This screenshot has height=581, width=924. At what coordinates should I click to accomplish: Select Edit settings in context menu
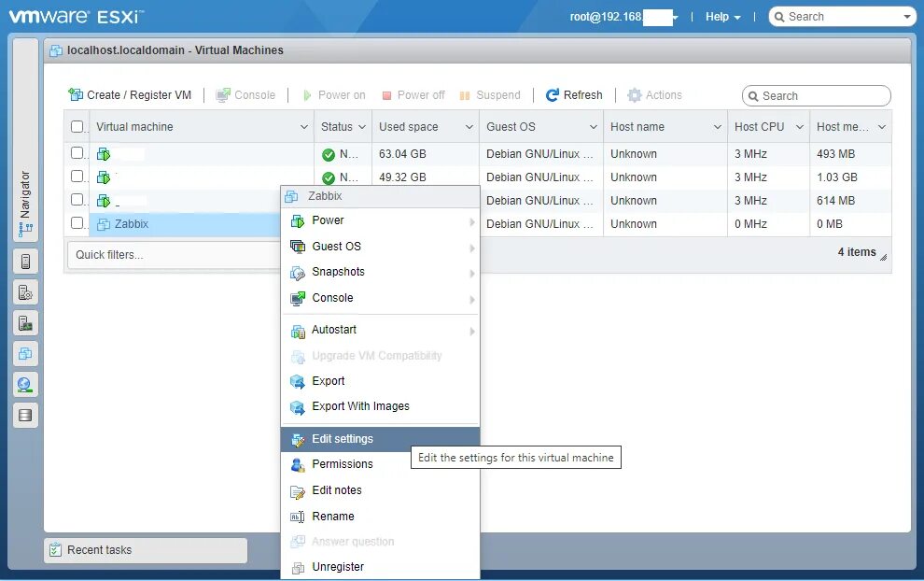[381, 439]
